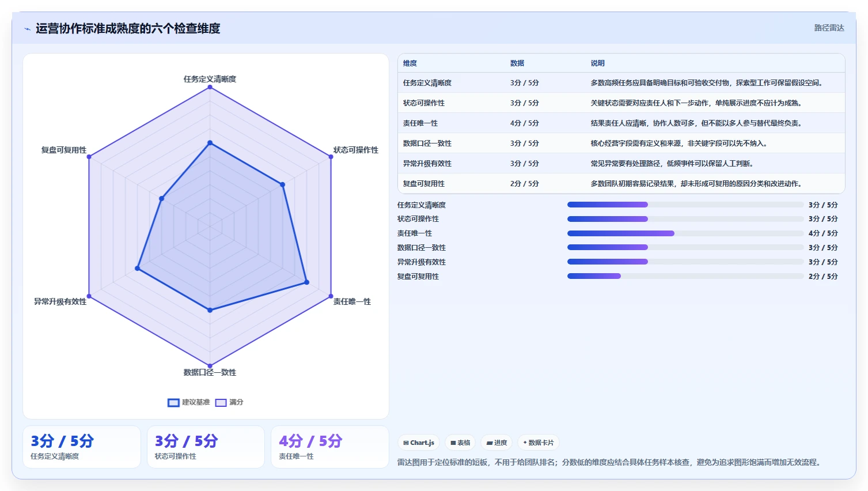Open the 状态可操作性 score card
This screenshot has height=491, width=868.
pyautogui.click(x=206, y=447)
